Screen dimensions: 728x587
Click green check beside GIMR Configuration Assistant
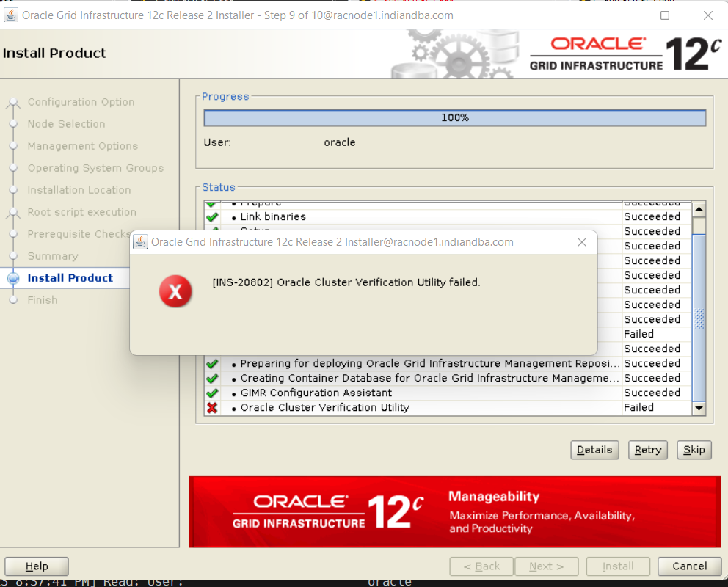tap(212, 393)
